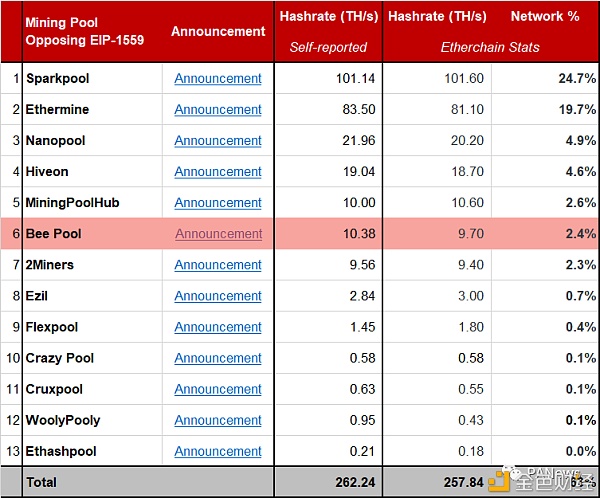
Task: Click the self-reported value 2.84
Action: coord(362,296)
